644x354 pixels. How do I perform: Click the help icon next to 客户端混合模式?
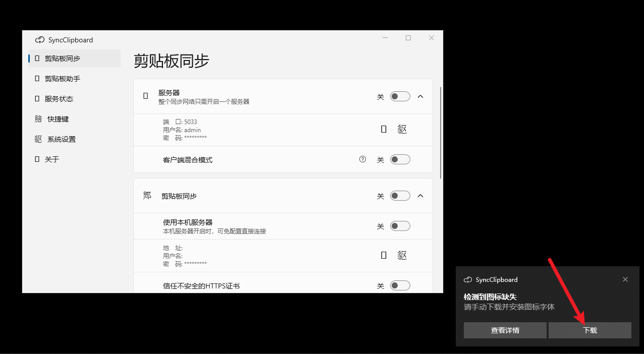pyautogui.click(x=362, y=159)
